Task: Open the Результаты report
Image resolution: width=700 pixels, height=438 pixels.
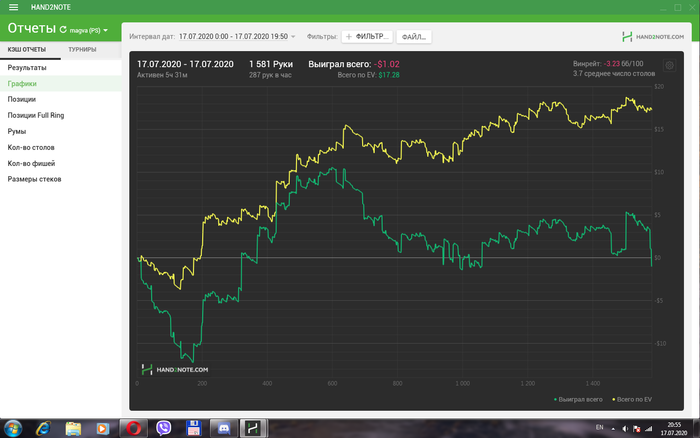Action: [61, 68]
